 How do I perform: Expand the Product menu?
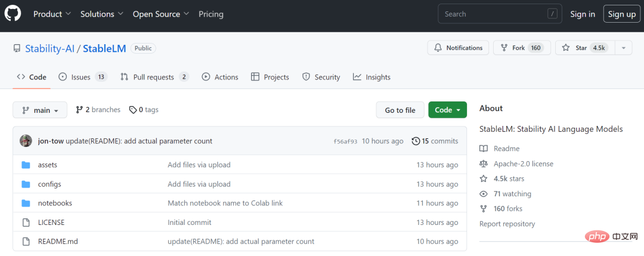pos(52,14)
